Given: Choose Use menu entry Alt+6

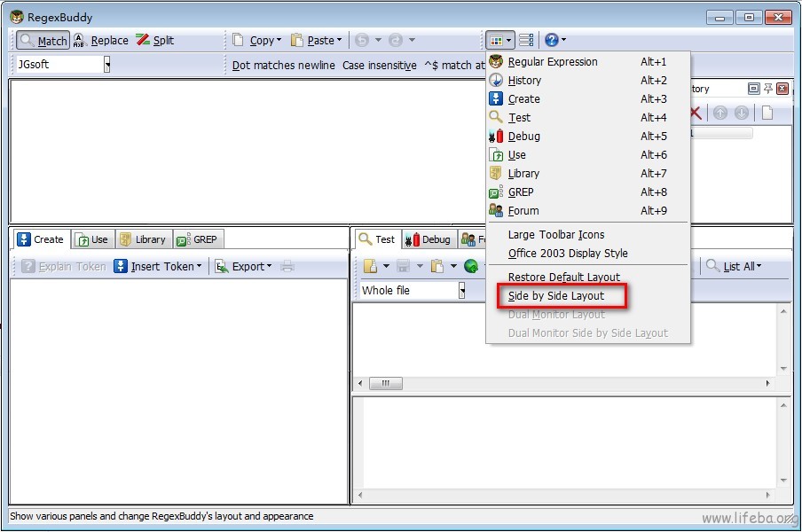Looking at the screenshot, I should (x=587, y=155).
